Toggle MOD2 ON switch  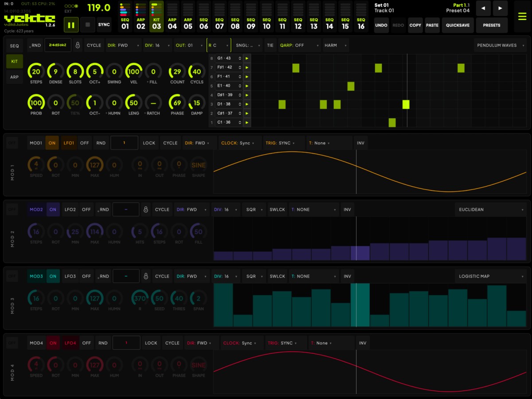point(53,210)
